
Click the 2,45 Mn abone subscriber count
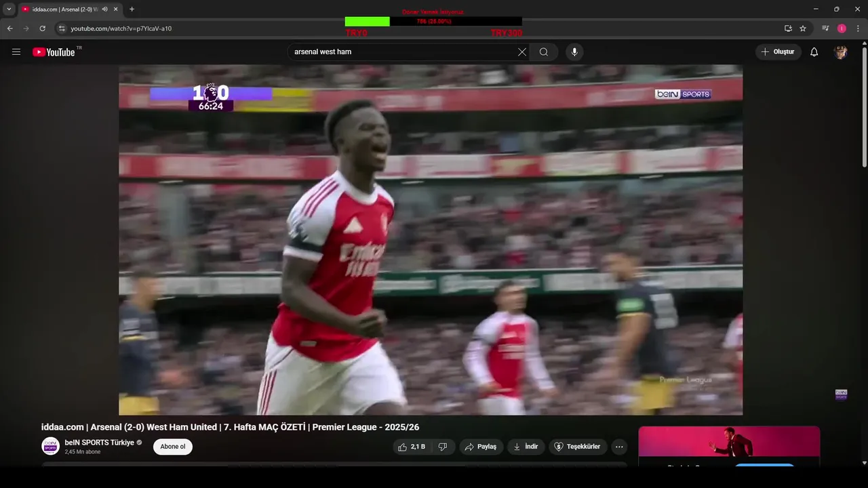pyautogui.click(x=83, y=452)
